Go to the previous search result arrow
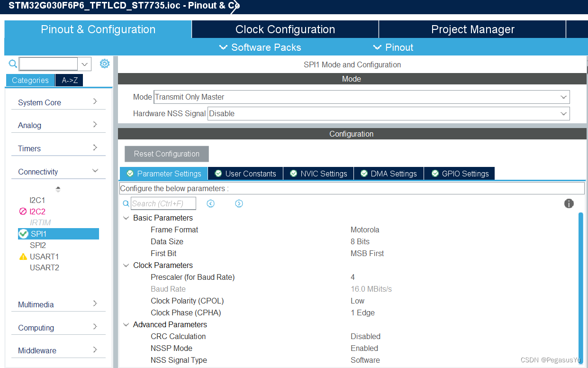The height and width of the screenshot is (368, 588). pos(211,203)
